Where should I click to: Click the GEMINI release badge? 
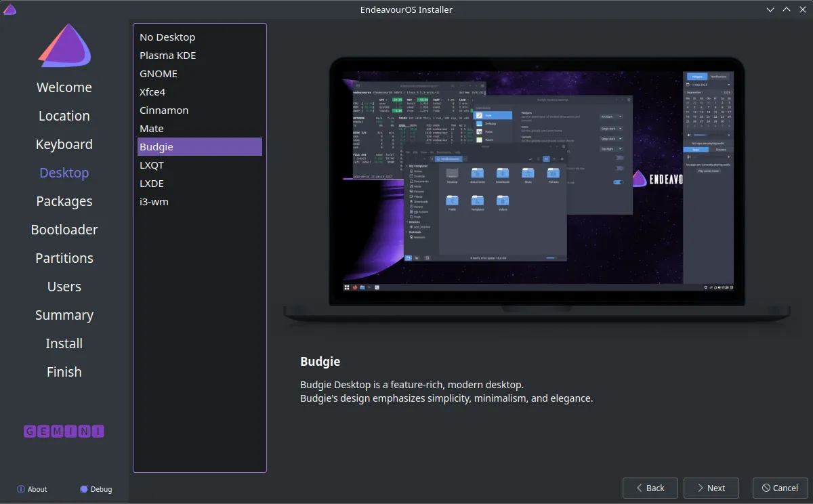[x=64, y=431]
